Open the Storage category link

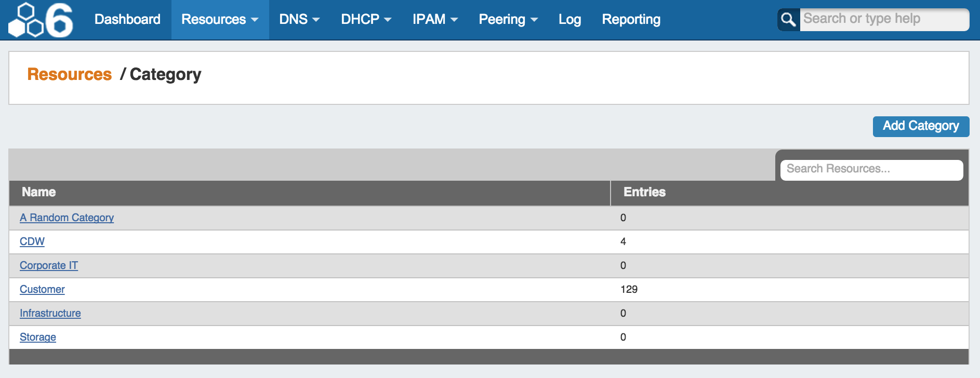click(x=38, y=337)
